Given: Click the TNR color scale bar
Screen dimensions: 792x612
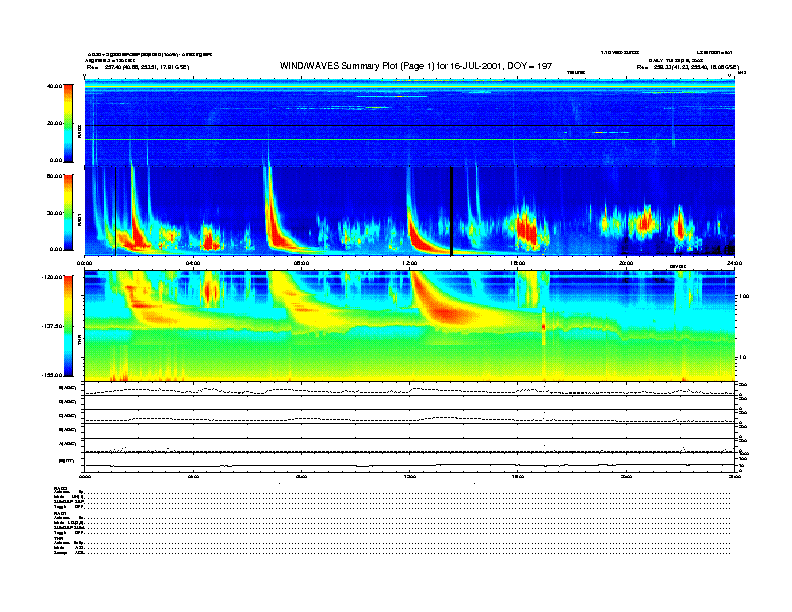Looking at the screenshot, I should pos(67,326).
